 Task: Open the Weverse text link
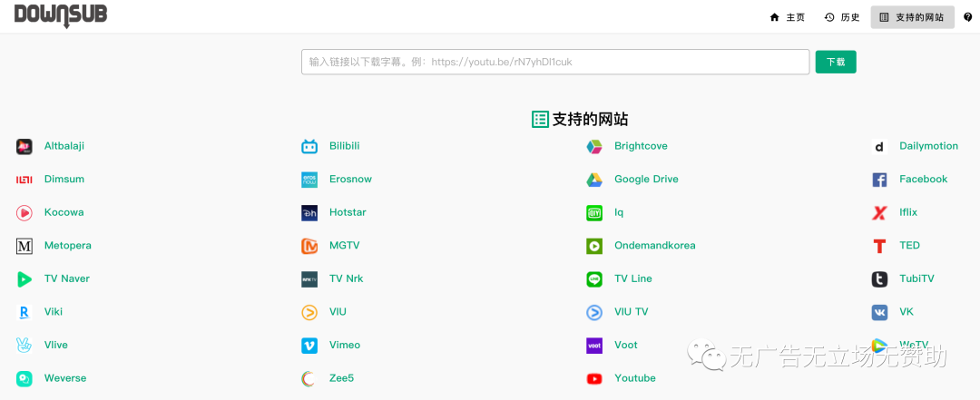[x=65, y=378]
